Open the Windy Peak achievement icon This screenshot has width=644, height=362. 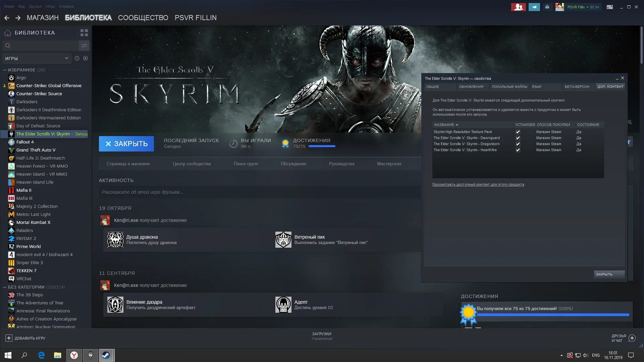[x=283, y=240]
